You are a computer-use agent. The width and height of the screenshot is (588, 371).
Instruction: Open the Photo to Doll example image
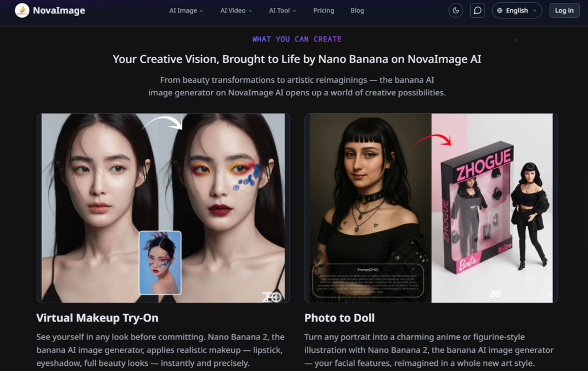click(x=431, y=208)
